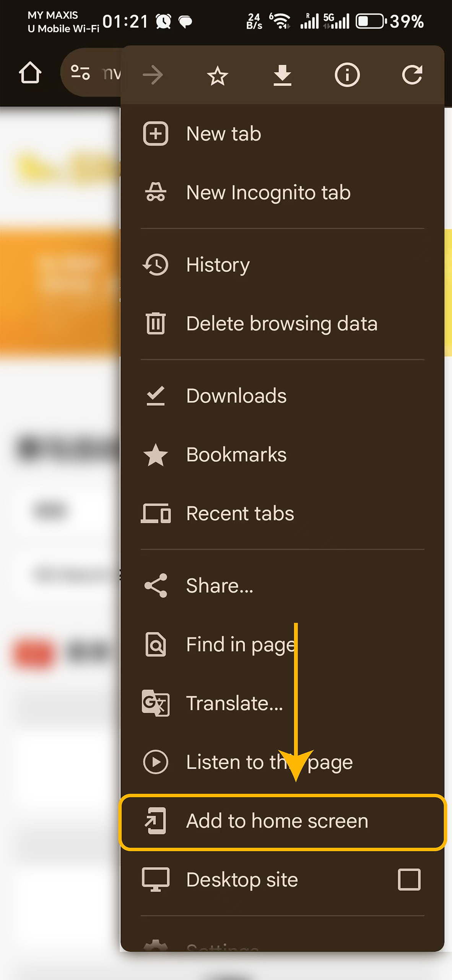Select Delete browsing data
This screenshot has width=452, height=980.
click(x=281, y=324)
